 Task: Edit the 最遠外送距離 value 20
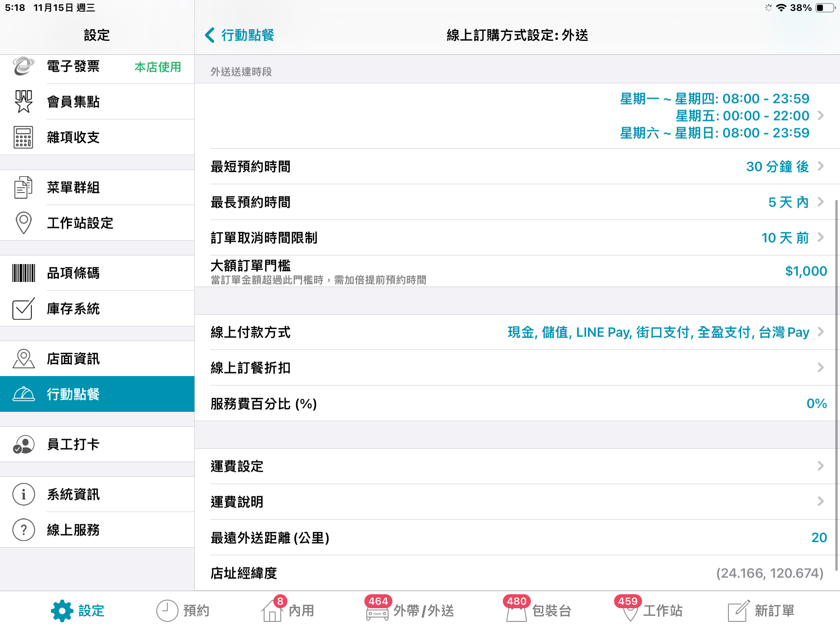[x=819, y=537]
